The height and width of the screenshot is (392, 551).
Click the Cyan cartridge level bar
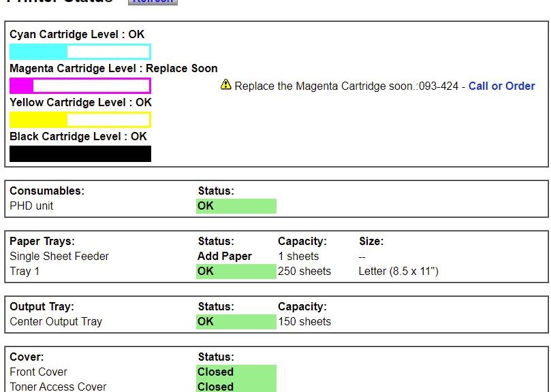[x=80, y=52]
